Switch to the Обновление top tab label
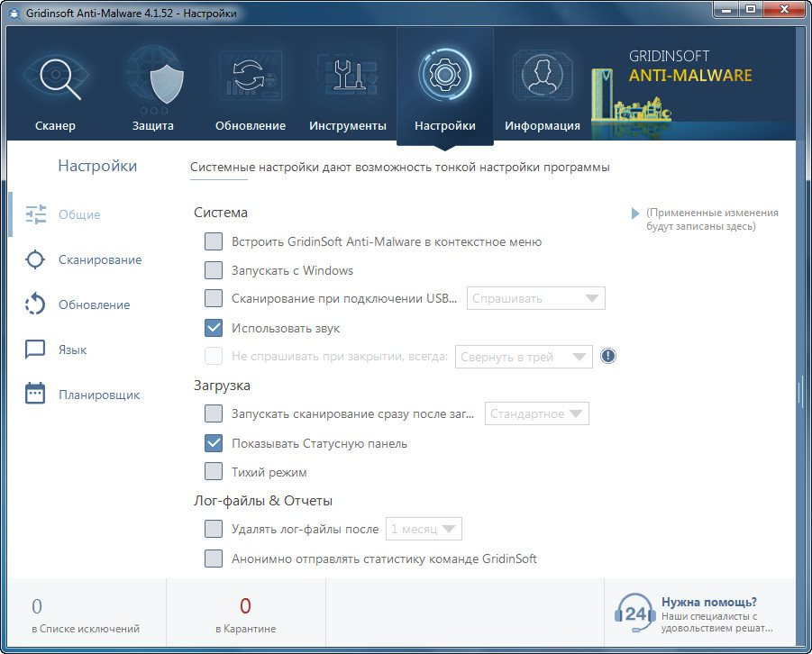 pos(251,126)
